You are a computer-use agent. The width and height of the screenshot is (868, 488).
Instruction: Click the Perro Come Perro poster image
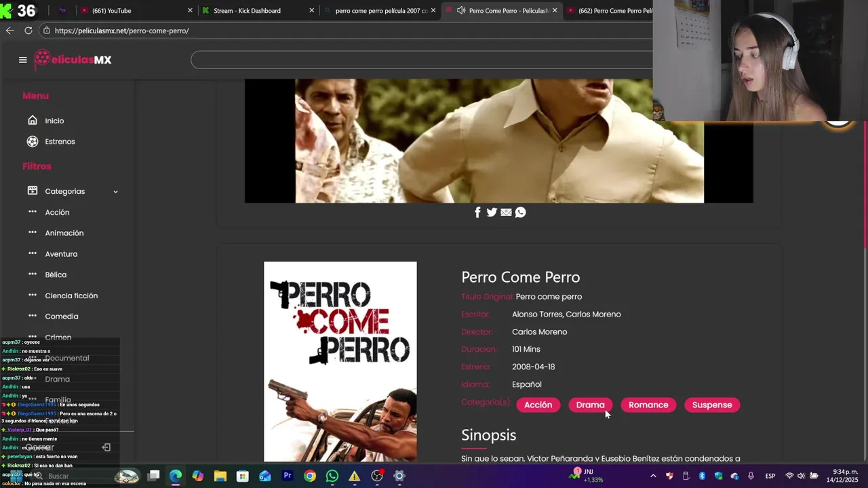[340, 361]
